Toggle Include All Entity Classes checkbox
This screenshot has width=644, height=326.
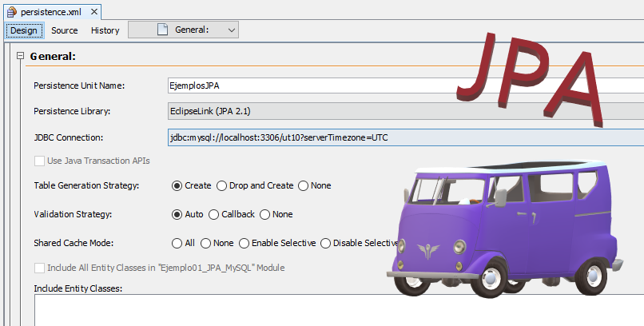click(39, 268)
